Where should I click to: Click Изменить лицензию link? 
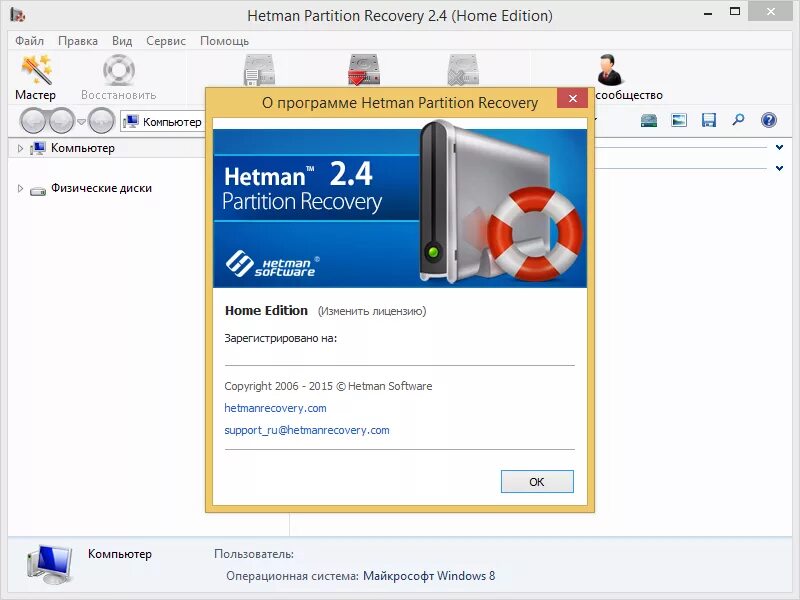click(x=372, y=311)
